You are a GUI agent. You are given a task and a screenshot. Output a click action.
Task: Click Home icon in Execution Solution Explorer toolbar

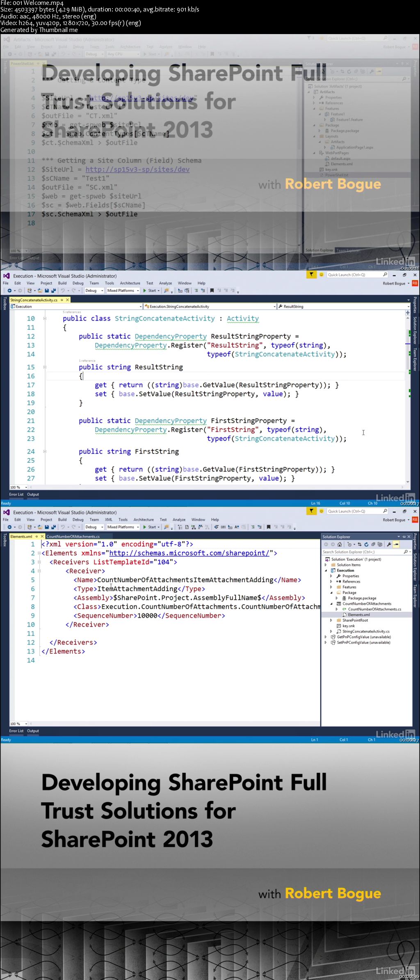tap(340, 544)
